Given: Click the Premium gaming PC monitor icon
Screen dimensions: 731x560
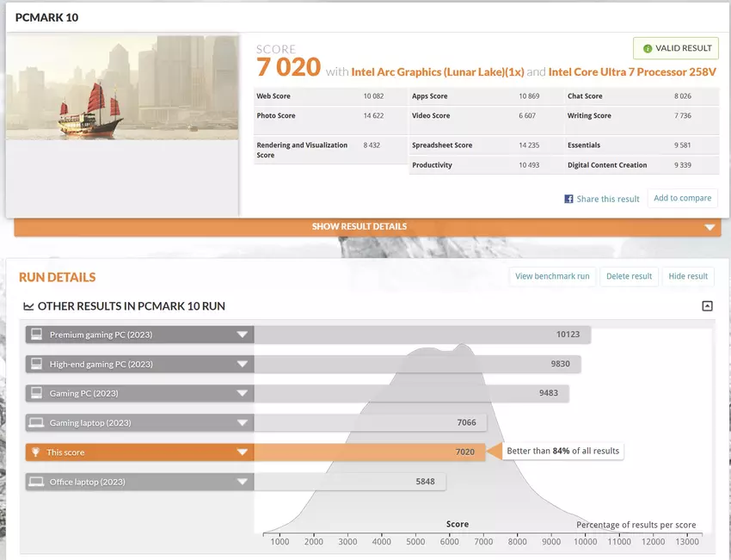Looking at the screenshot, I should point(36,335).
